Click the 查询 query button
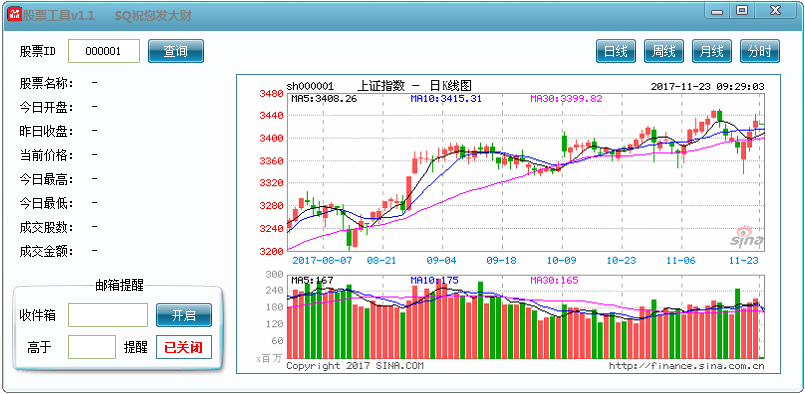This screenshot has height=394, width=805. click(x=176, y=51)
